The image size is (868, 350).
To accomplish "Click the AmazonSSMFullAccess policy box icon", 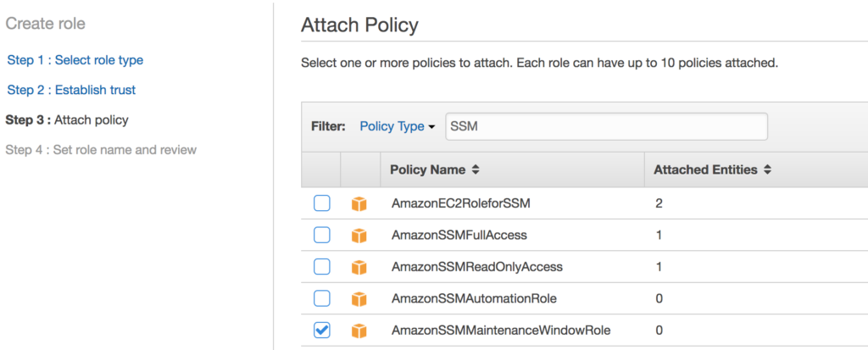I will click(359, 235).
